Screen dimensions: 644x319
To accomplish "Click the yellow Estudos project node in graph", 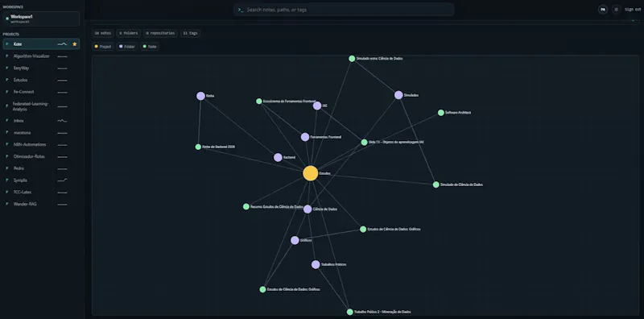I will coord(311,173).
